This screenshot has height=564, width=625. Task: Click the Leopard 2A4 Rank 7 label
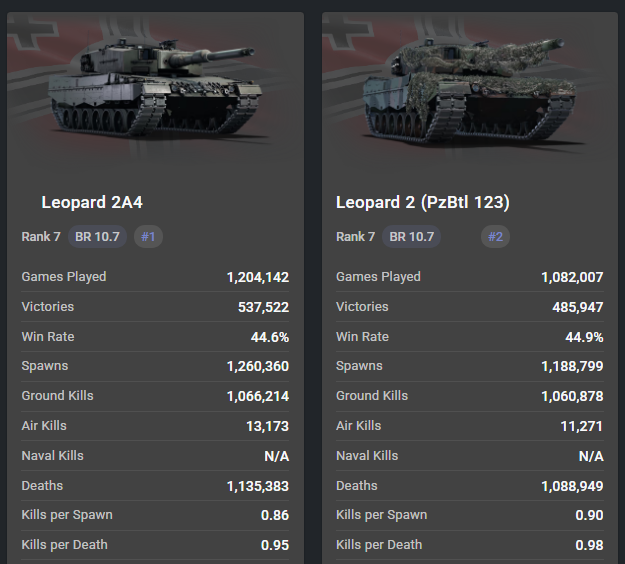(41, 237)
